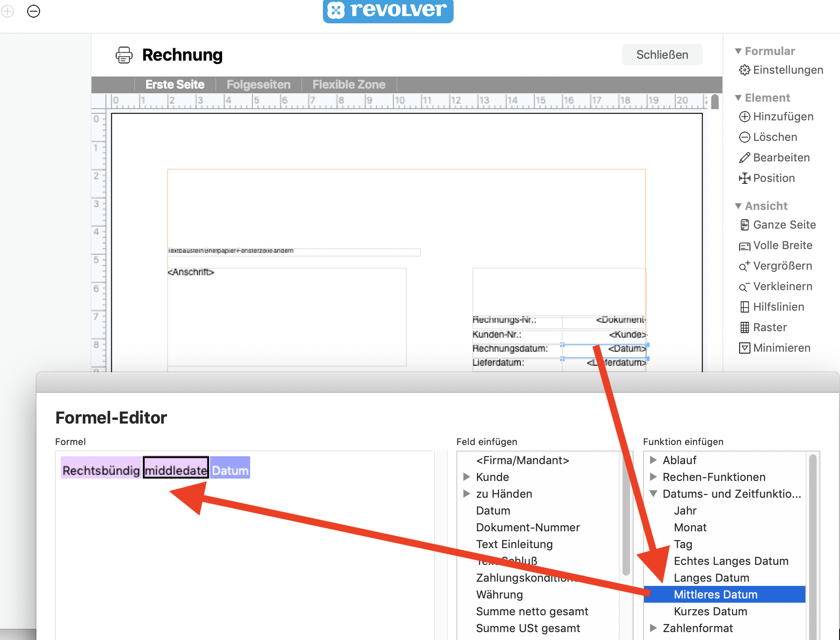Click the Löschen minus icon
Image resolution: width=840 pixels, height=640 pixels.
(744, 137)
